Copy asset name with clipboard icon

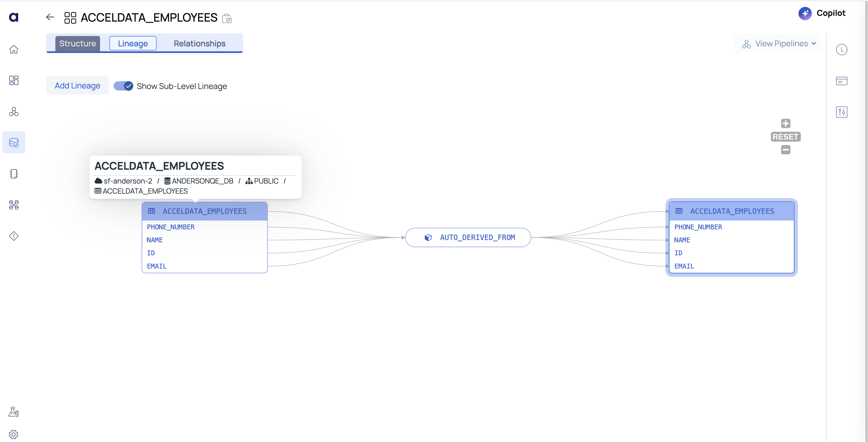[x=227, y=18]
